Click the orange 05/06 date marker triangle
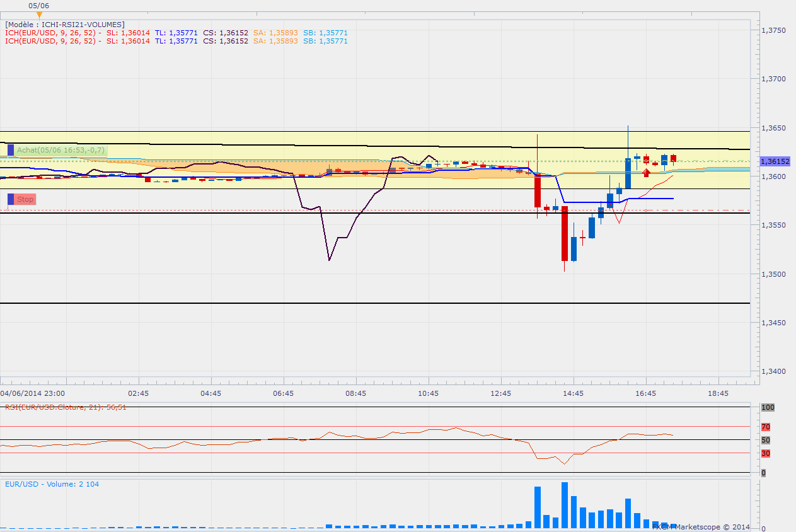 click(40, 14)
